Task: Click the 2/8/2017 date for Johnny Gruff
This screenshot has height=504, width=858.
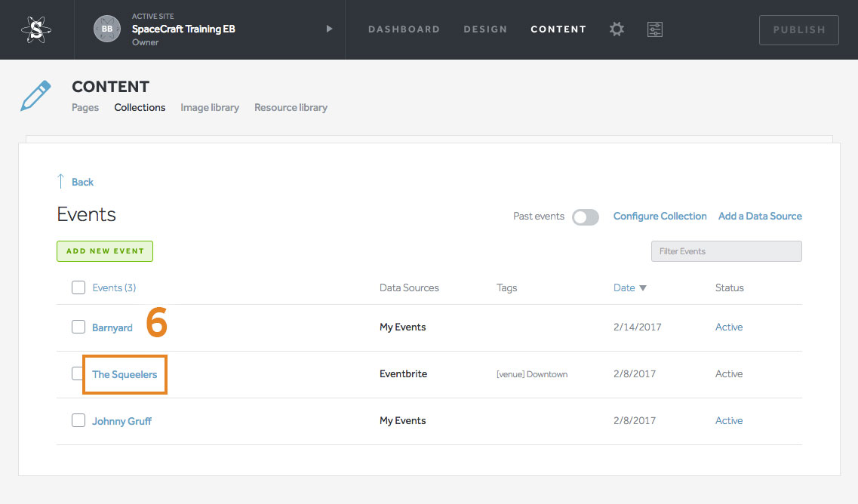Action: pyautogui.click(x=634, y=421)
